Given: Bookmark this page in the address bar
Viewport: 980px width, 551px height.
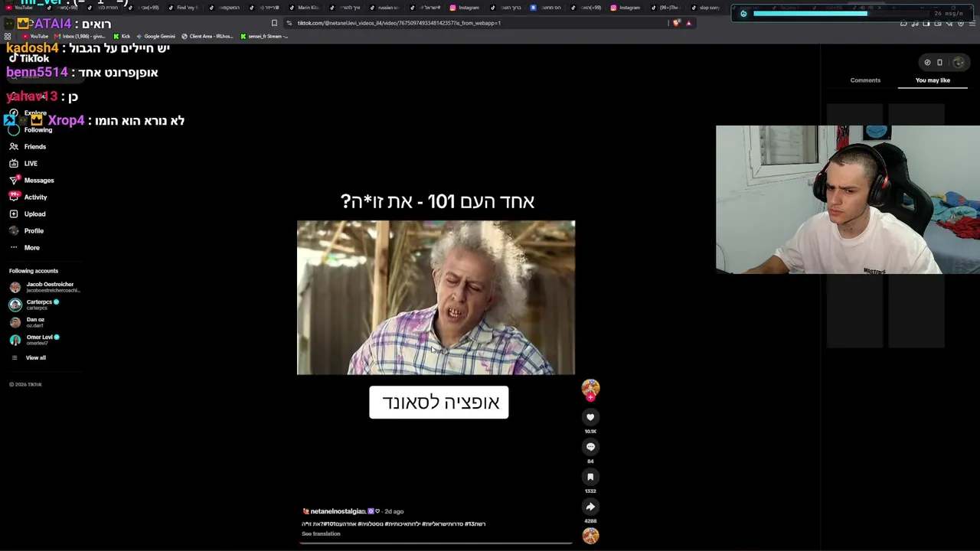Looking at the screenshot, I should (274, 23).
